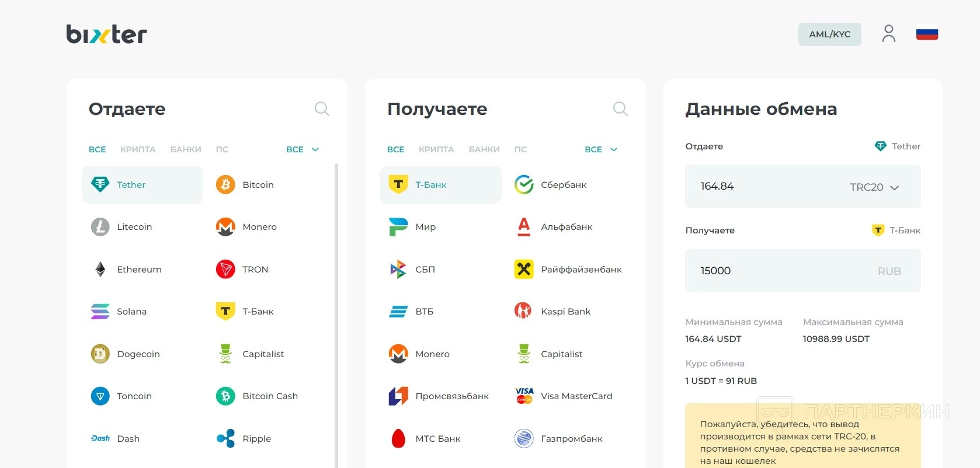Click the ВТБ blue stripes icon
Viewport: 980px width, 468px height.
[398, 311]
